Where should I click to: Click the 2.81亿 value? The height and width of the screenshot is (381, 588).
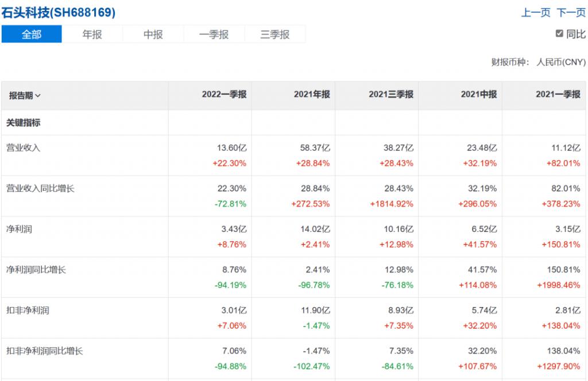[x=568, y=310]
